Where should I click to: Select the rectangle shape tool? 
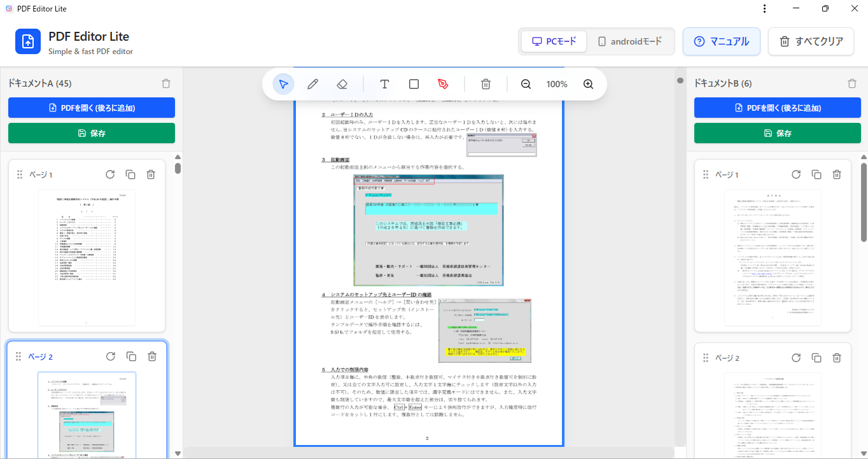pyautogui.click(x=414, y=84)
